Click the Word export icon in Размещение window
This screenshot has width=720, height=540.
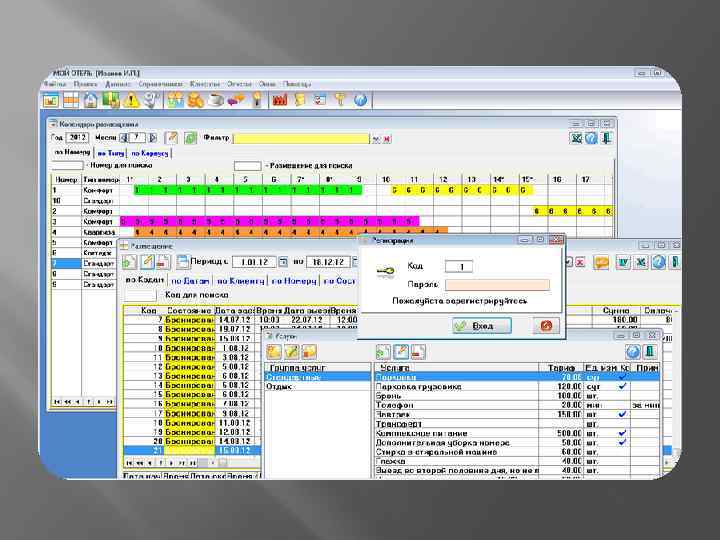pos(623,262)
